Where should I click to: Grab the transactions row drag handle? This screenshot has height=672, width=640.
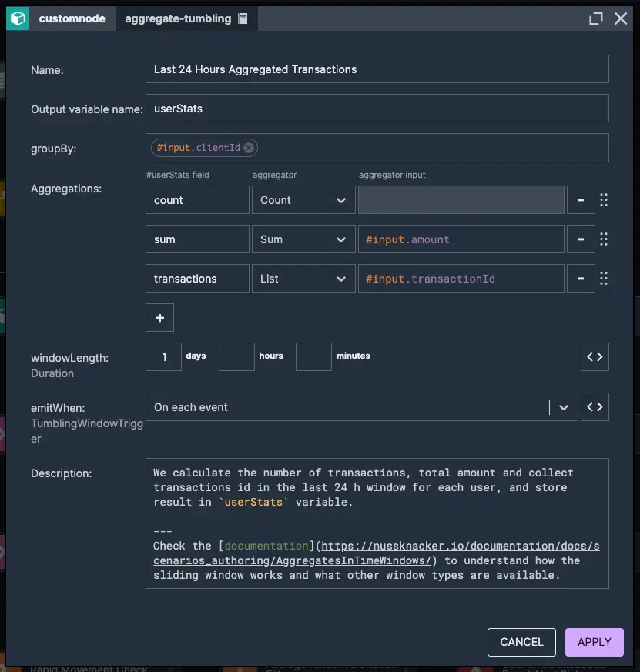pos(604,279)
